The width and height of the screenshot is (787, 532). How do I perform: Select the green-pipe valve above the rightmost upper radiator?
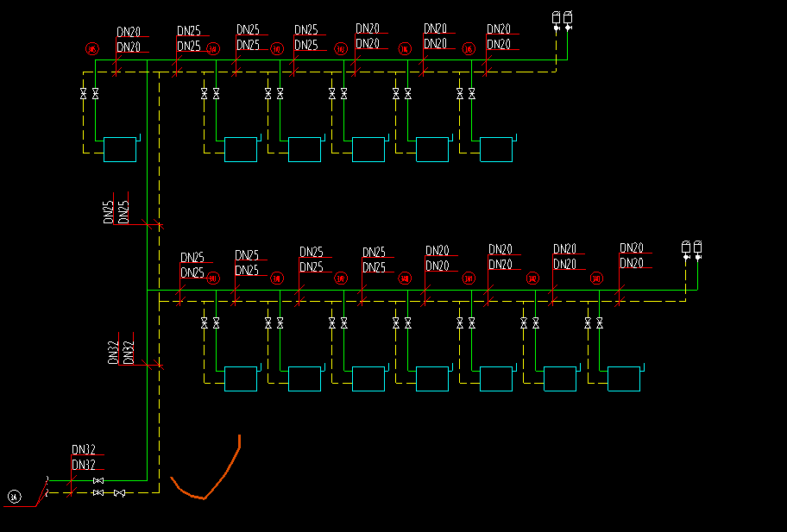pyautogui.click(x=472, y=93)
